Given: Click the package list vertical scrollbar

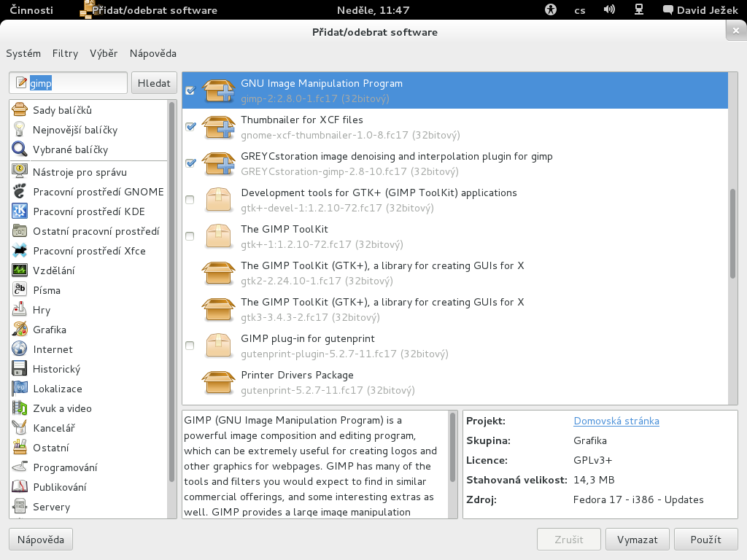Looking at the screenshot, I should click(x=732, y=233).
